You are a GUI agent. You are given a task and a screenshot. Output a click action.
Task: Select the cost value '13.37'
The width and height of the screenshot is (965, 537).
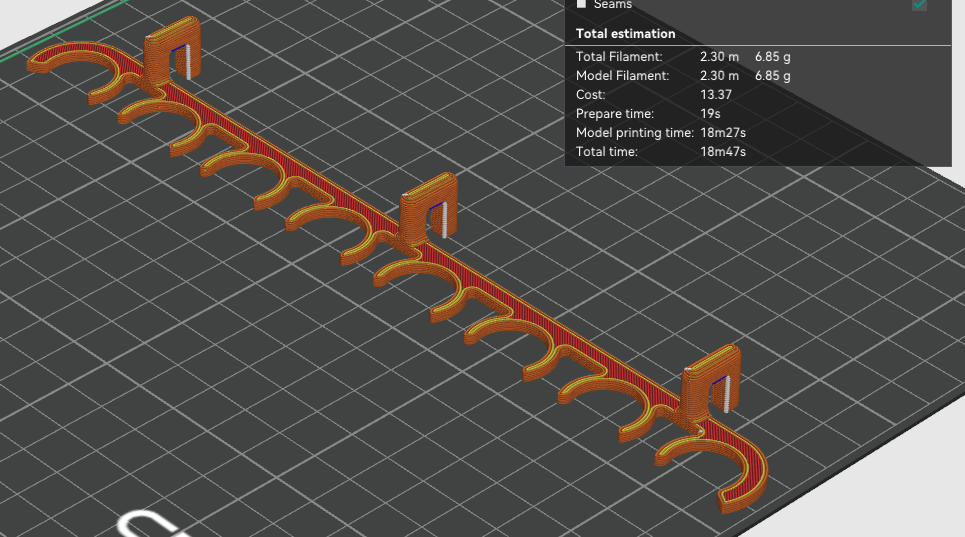pos(716,95)
